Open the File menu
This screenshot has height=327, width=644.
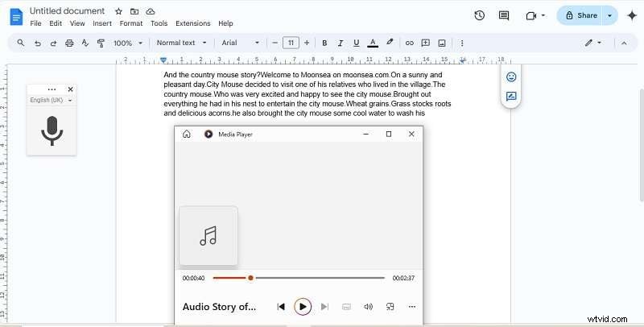(35, 23)
